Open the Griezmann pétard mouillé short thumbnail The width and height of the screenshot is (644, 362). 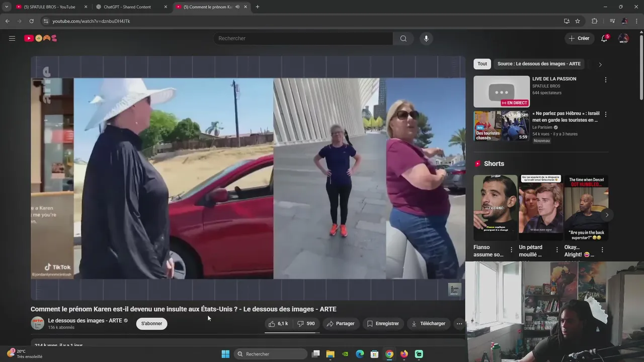[541, 208]
